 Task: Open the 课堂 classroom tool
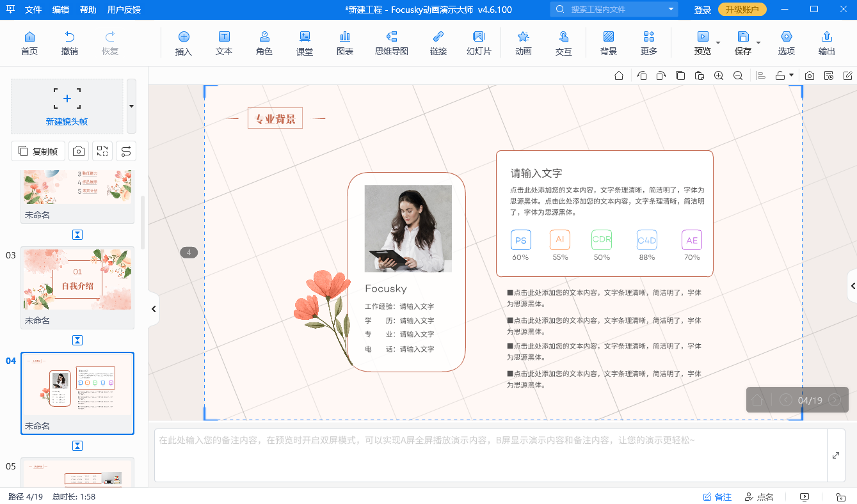coord(305,43)
